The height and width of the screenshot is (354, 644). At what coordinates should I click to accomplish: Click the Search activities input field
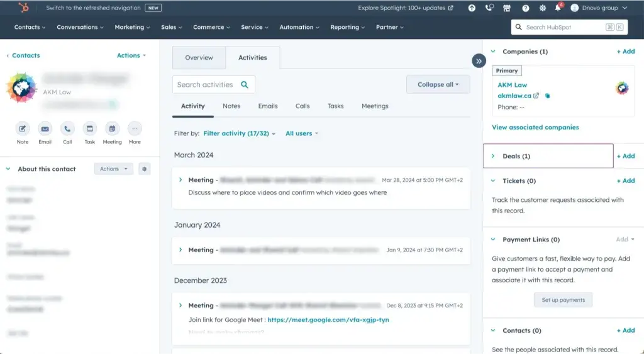[206, 85]
